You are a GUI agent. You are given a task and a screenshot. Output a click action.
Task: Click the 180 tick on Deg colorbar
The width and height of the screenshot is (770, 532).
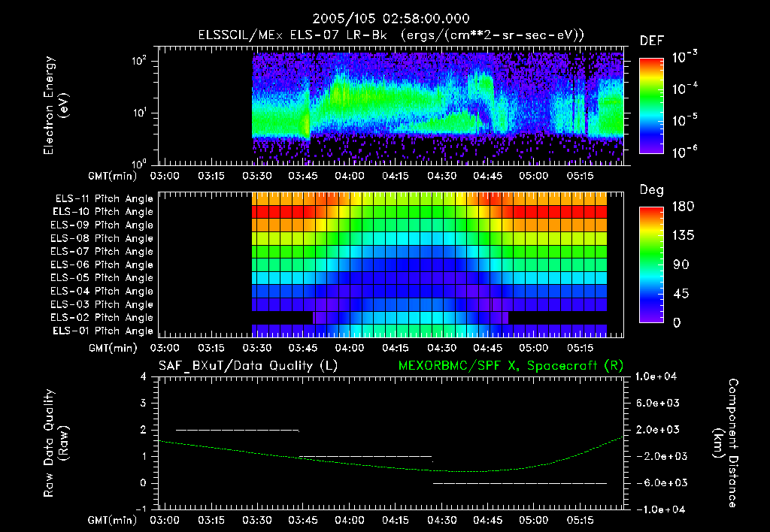tap(684, 206)
